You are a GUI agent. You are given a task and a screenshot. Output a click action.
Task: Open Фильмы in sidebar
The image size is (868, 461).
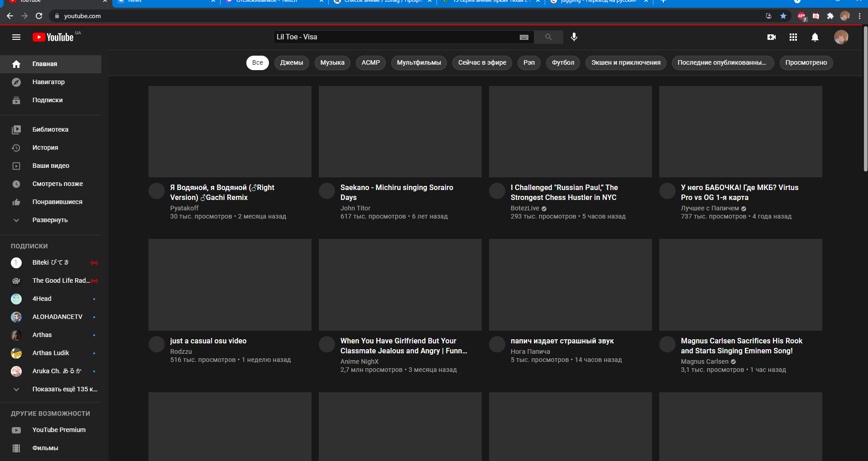click(x=51, y=448)
